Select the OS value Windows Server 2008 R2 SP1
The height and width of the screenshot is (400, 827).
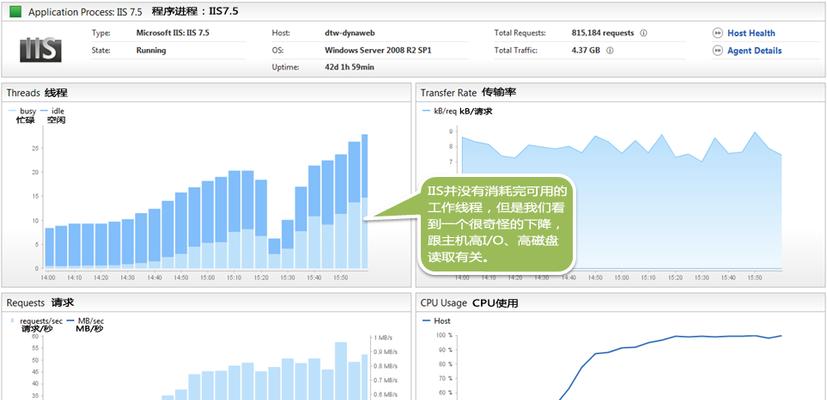pyautogui.click(x=379, y=51)
